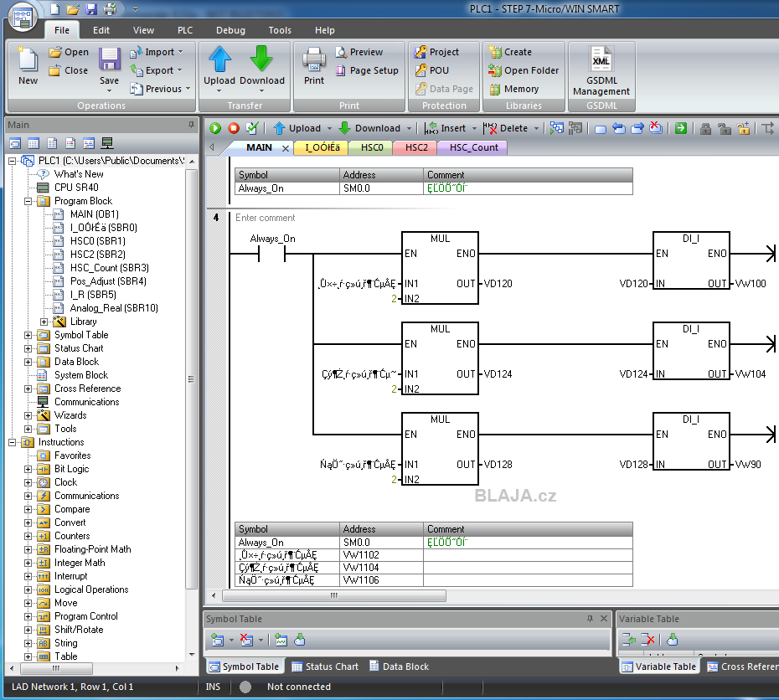779x700 pixels.
Task: Click the Run PLC green play icon
Action: point(215,128)
